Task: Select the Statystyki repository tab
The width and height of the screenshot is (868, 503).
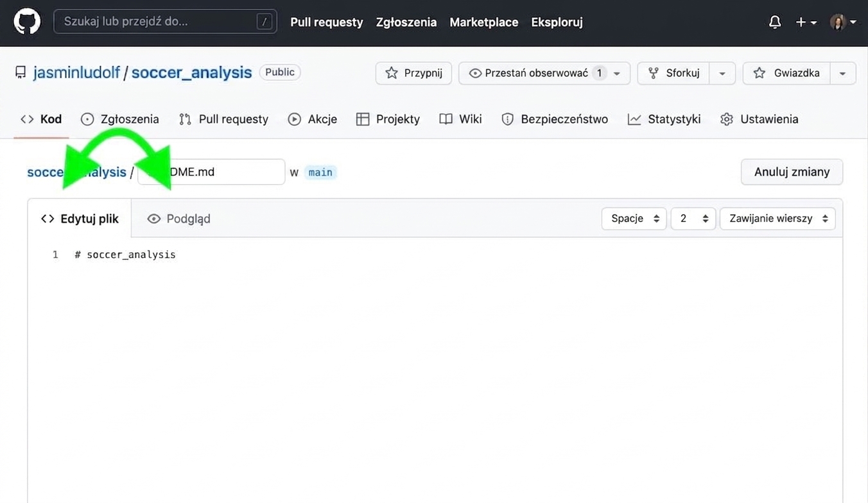Action: click(x=664, y=119)
